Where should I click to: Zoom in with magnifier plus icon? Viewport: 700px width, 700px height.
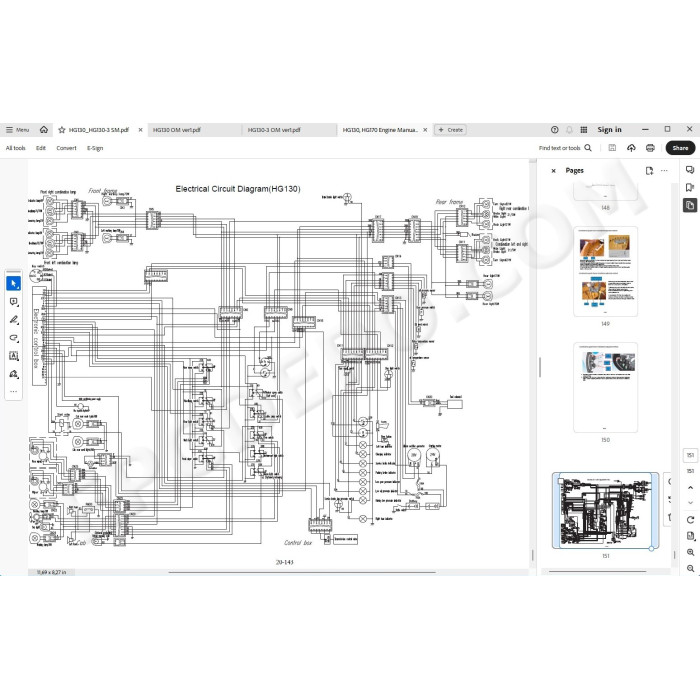click(690, 552)
